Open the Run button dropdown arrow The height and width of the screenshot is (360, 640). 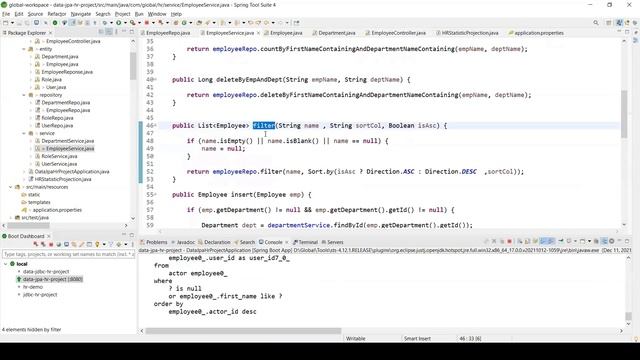tap(124, 23)
